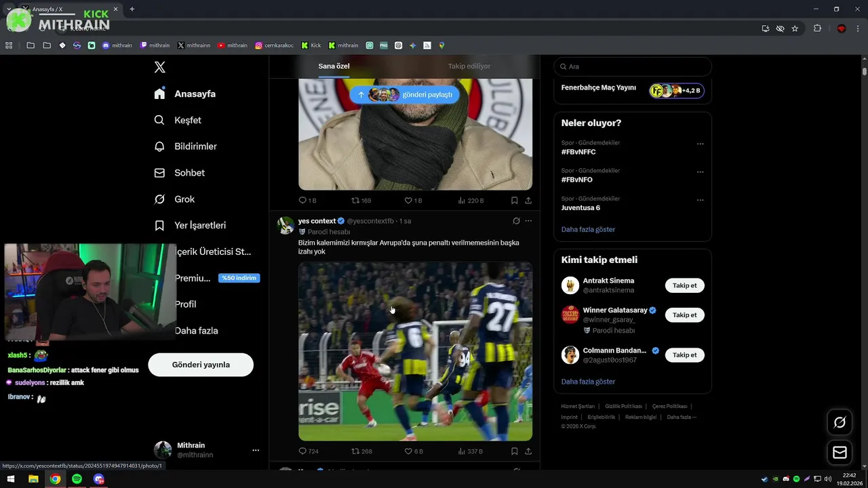Open the Juventusa 6 trending topic
Viewport: 868px width, 488px height.
point(580,208)
